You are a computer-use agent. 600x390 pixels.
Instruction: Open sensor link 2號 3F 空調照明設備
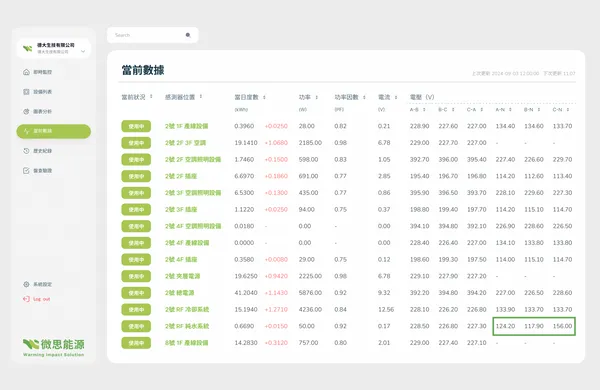[193, 193]
